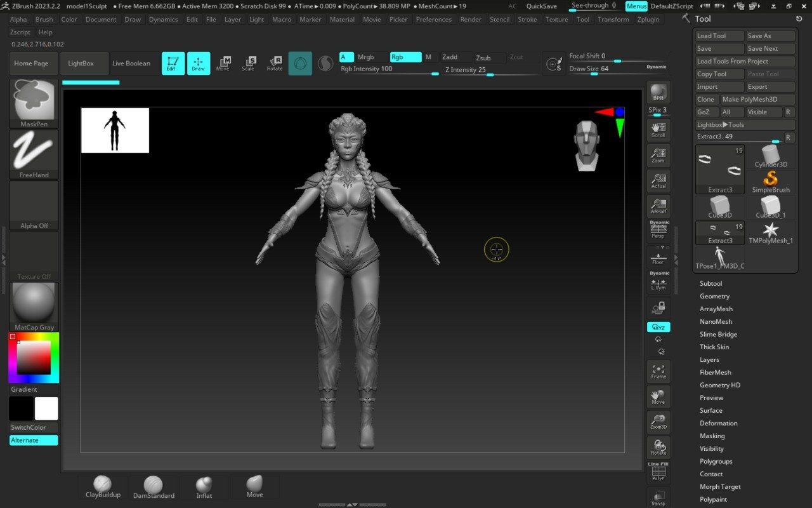Screen dimensions: 812x508
Task: Open the MatCap Gray material sphere
Action: 34,307
